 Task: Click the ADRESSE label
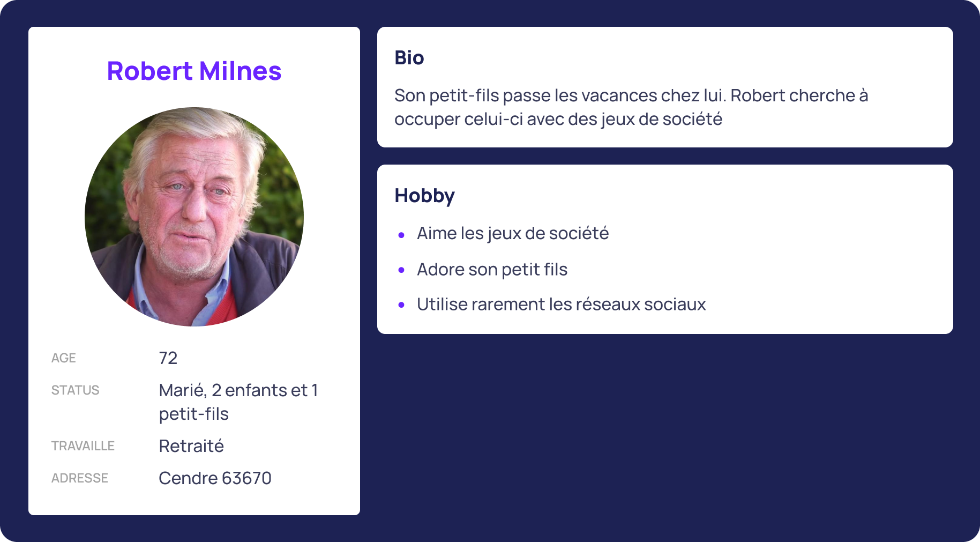[79, 478]
